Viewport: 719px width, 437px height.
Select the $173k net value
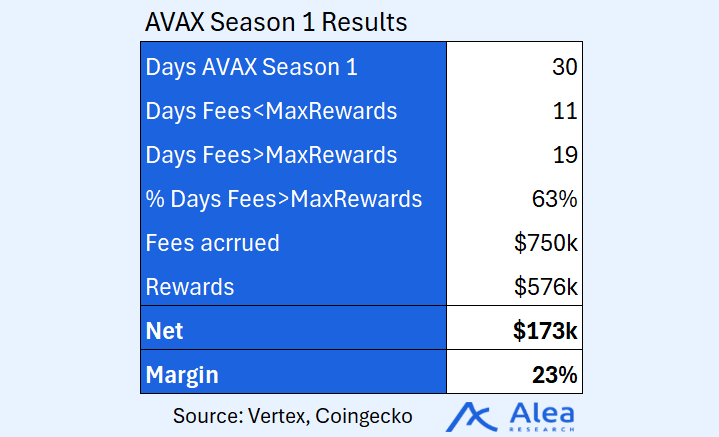[545, 331]
